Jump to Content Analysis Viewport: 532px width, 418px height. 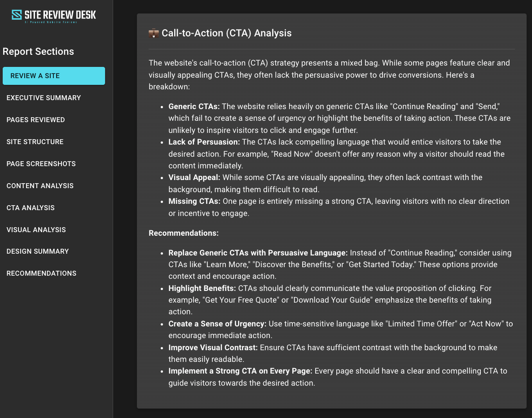point(40,186)
